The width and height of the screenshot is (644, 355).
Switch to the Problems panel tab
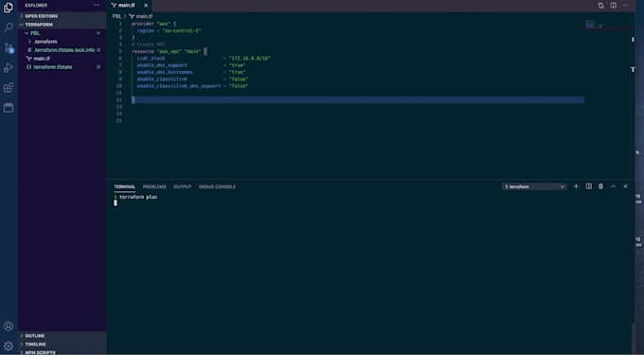point(154,186)
